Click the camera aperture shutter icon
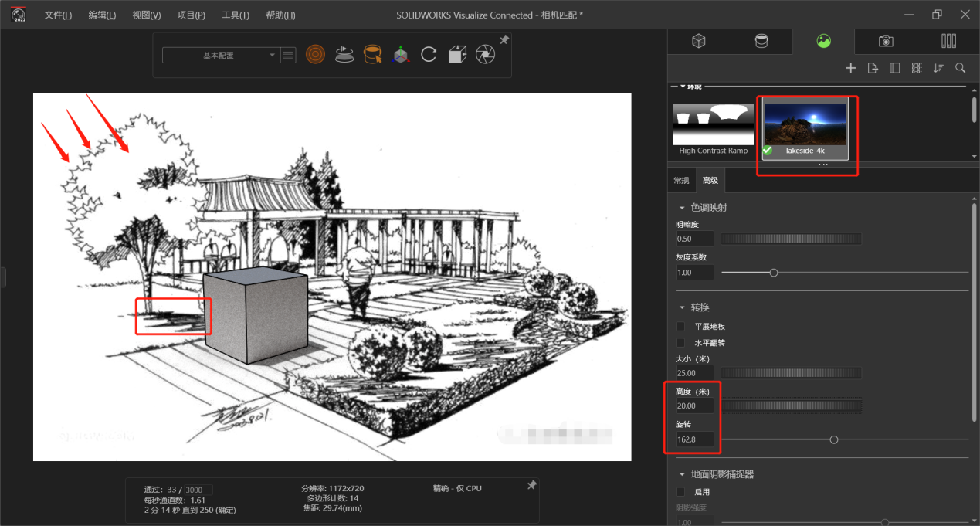The height and width of the screenshot is (526, 980). point(485,54)
